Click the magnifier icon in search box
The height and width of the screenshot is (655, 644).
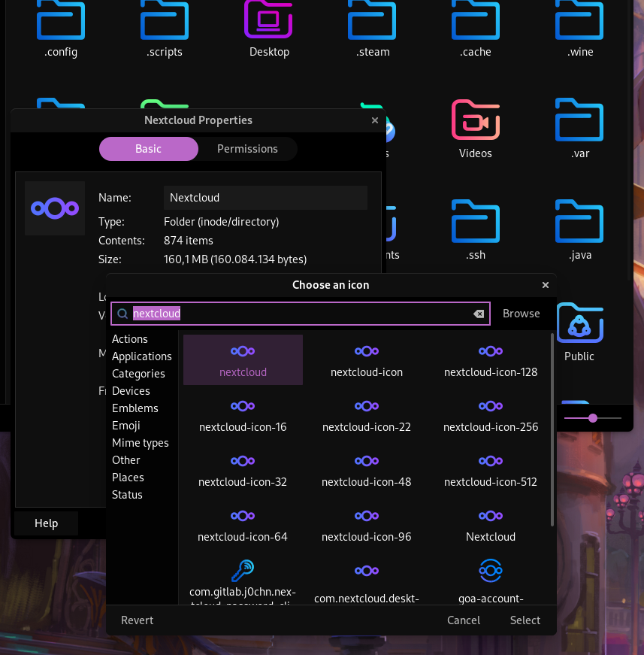[x=122, y=314]
